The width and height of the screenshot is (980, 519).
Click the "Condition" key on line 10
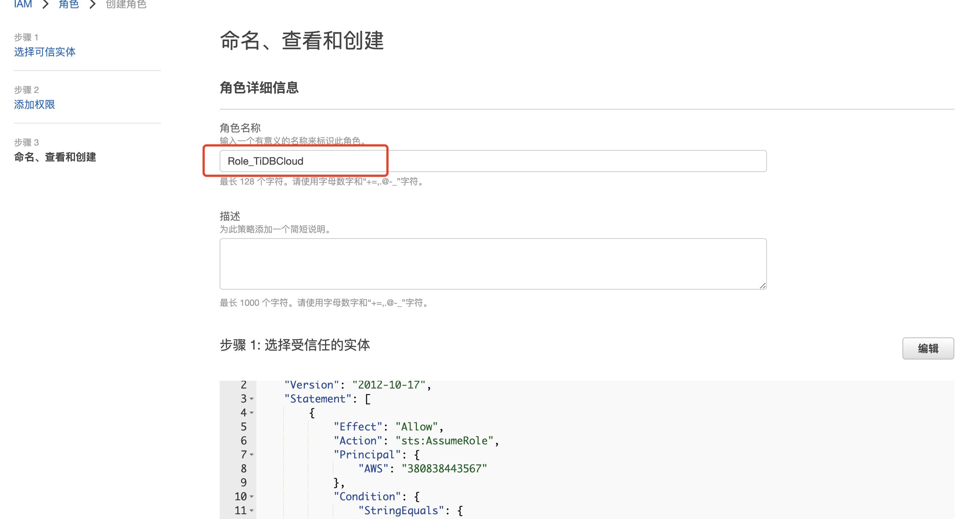click(x=367, y=496)
